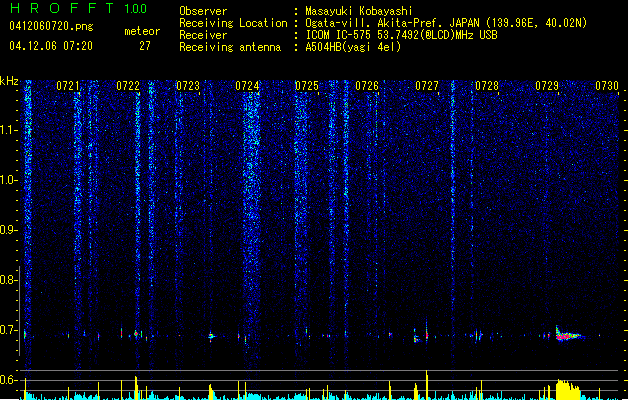629x400 pixels.
Task: Click the filename 0412060720.png
Action: coord(51,26)
